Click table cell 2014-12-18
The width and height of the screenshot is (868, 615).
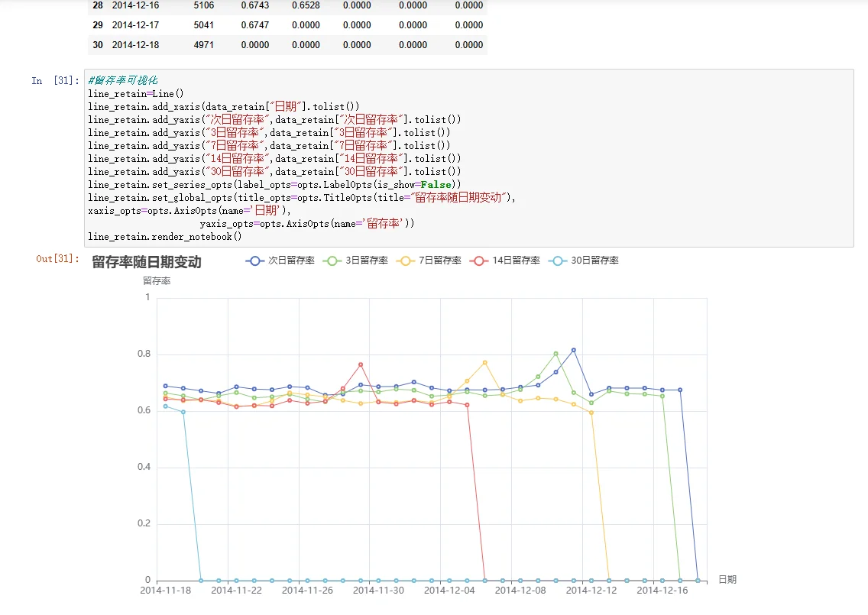pos(136,45)
